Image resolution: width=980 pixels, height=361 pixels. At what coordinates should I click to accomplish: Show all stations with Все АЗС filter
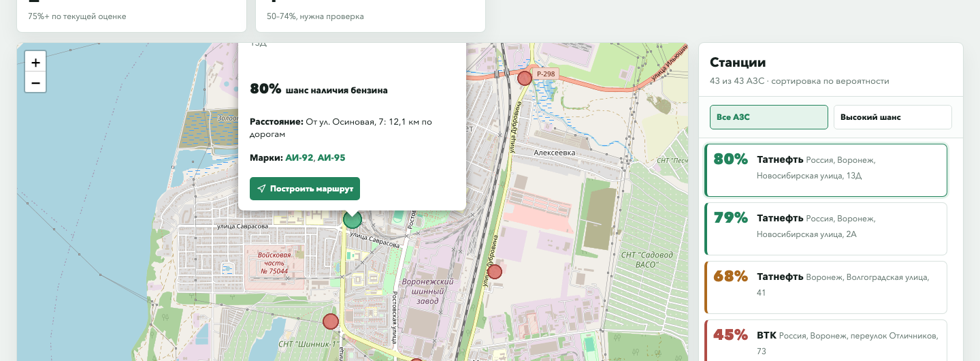(768, 117)
